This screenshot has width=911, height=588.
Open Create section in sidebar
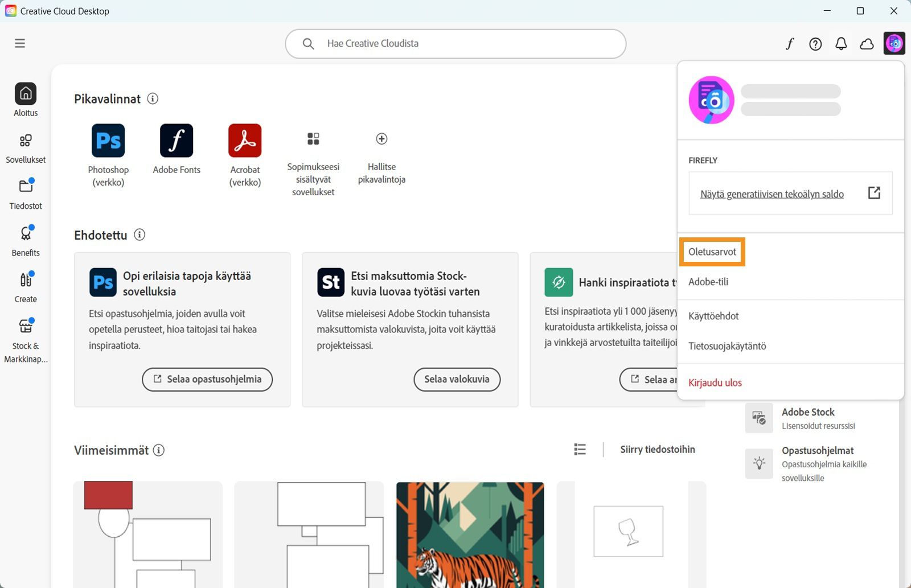pos(26,287)
